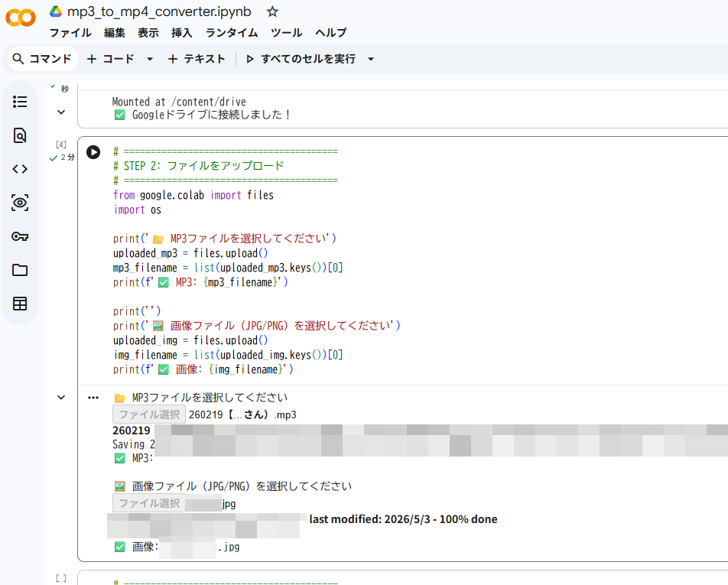Click ファイル選択 button for MP3
Viewport: 728px width, 585px height.
click(x=149, y=414)
